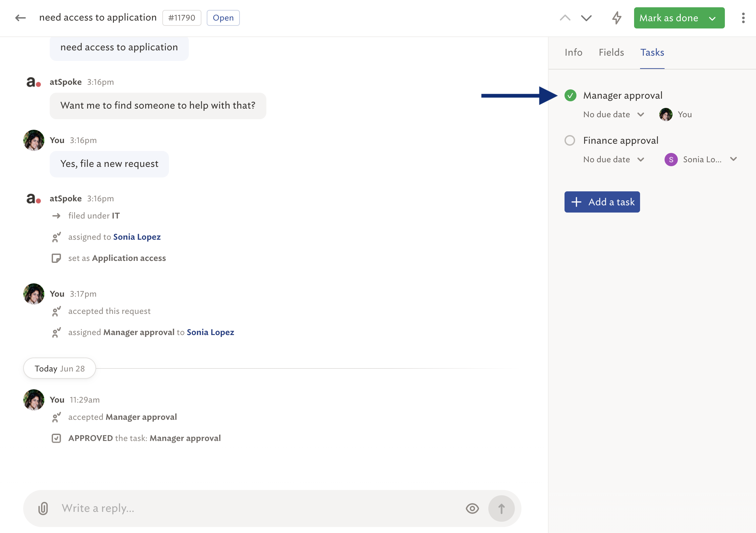Click person icon beside 'accepted Manager approval'

click(x=56, y=417)
